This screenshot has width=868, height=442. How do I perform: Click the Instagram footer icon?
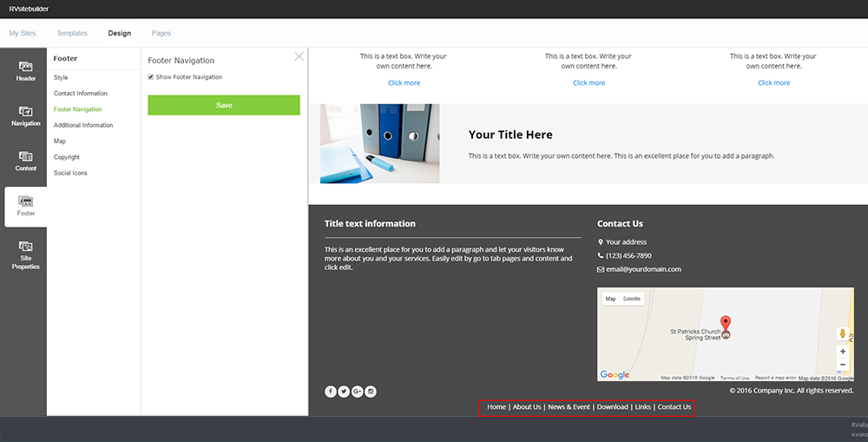point(371,392)
